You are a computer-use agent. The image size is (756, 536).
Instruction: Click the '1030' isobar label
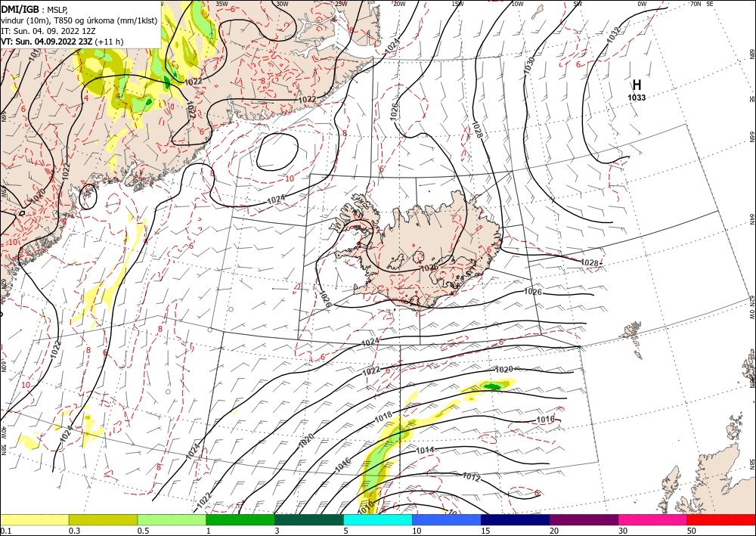click(529, 65)
